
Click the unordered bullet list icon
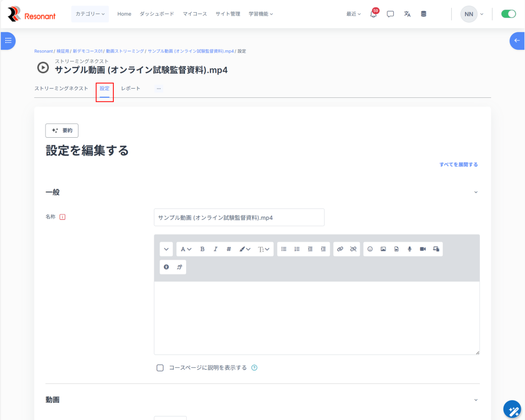[284, 249]
